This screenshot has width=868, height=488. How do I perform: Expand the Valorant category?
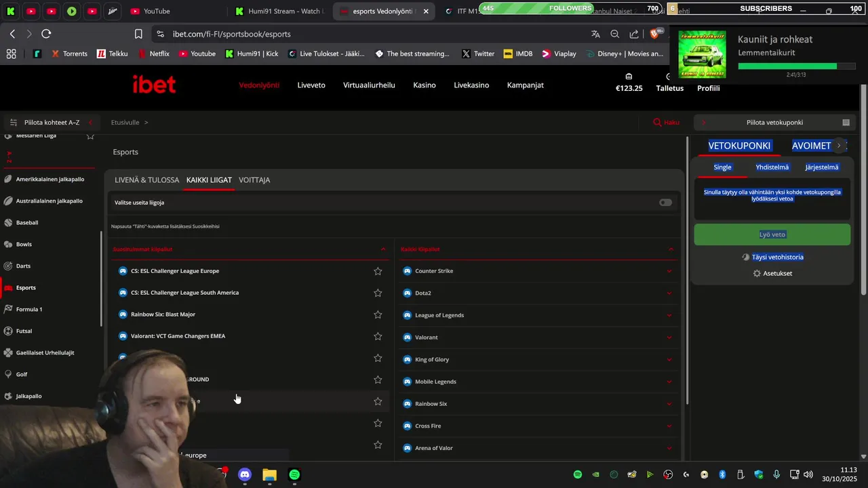tap(669, 338)
